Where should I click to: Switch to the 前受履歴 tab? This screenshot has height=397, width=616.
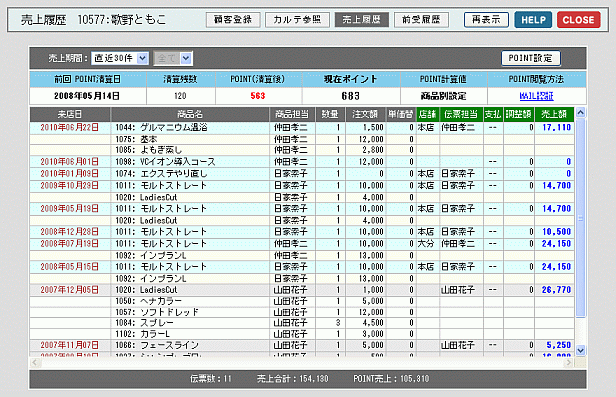pyautogui.click(x=421, y=20)
